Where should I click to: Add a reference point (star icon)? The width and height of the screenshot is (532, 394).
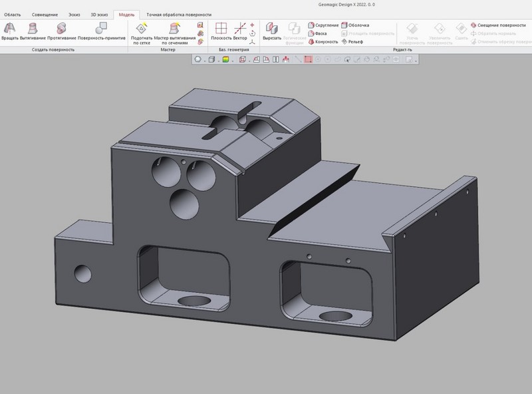[252, 25]
